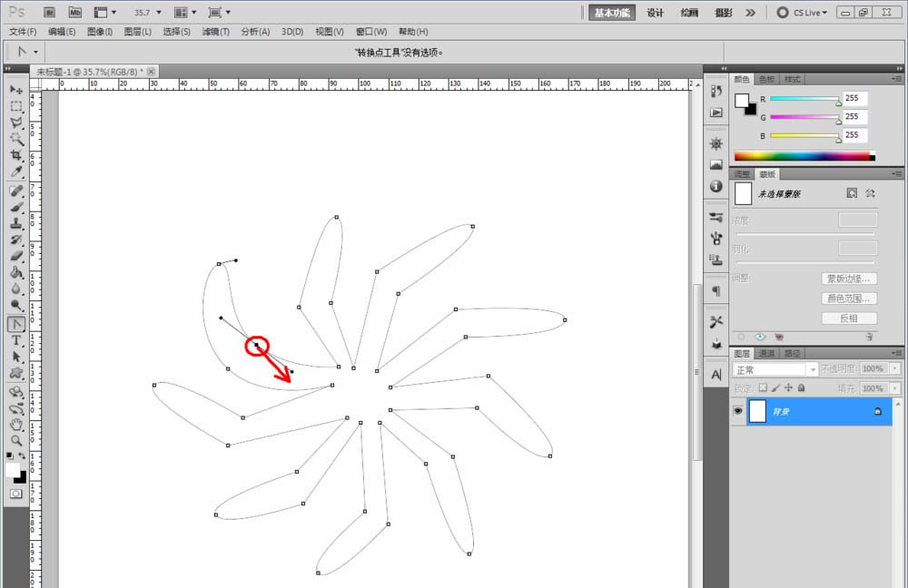Image resolution: width=908 pixels, height=588 pixels.
Task: Open the 窗口(W) menu
Action: tap(371, 31)
